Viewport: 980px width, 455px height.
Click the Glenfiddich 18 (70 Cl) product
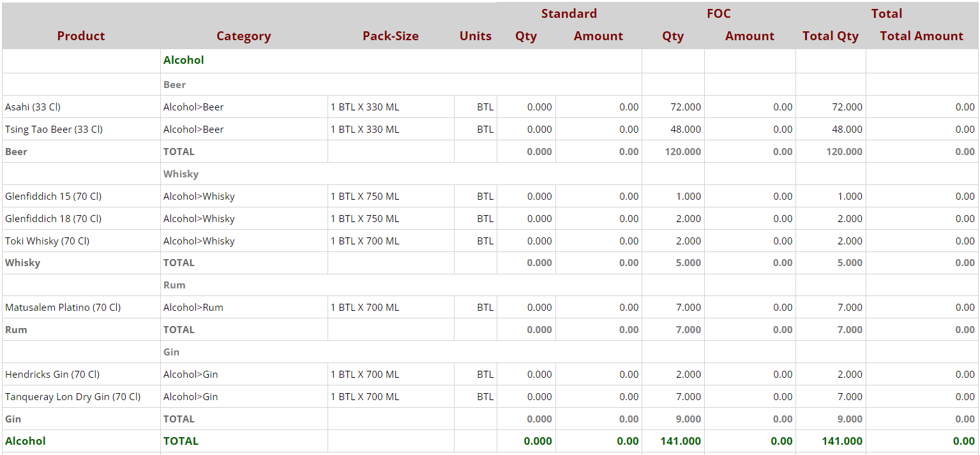point(53,219)
